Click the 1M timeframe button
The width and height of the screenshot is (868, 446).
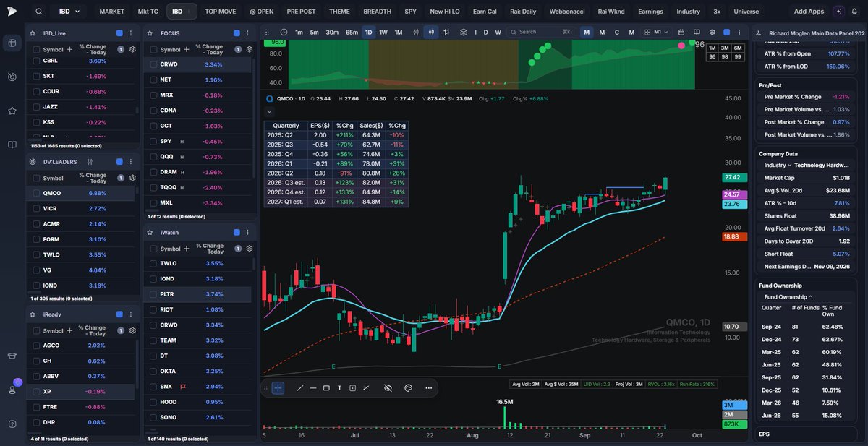[398, 32]
